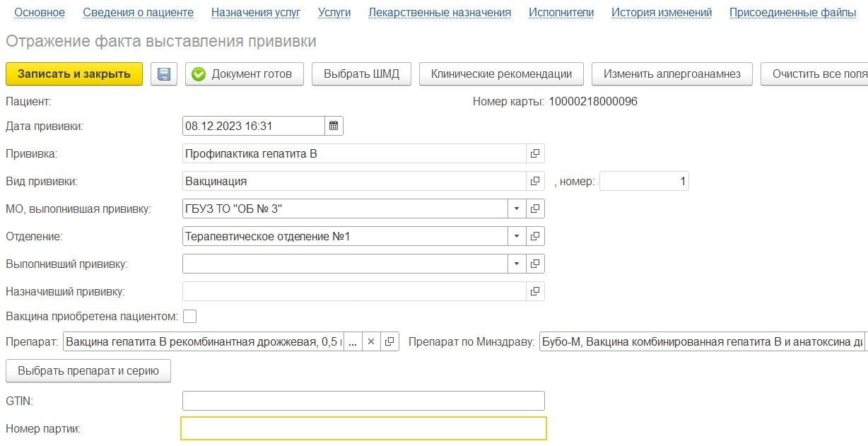This screenshot has height=446, width=868.
Task: Click the Документ готов button
Action: [244, 74]
